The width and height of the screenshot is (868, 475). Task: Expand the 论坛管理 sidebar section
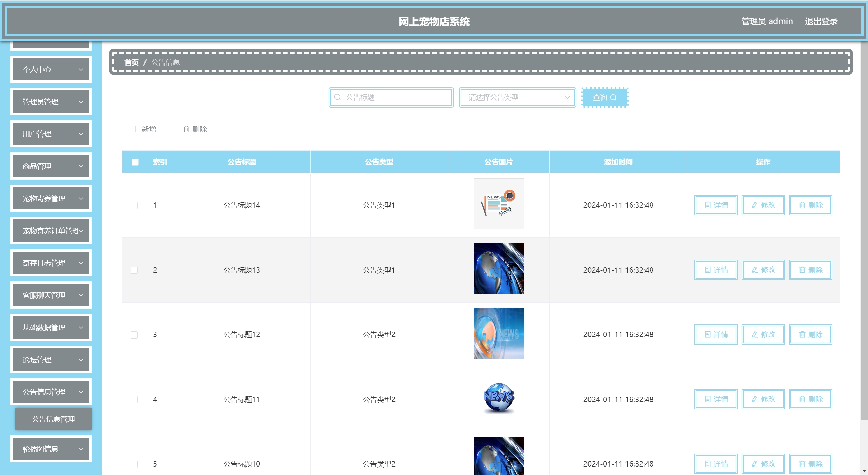tap(51, 360)
